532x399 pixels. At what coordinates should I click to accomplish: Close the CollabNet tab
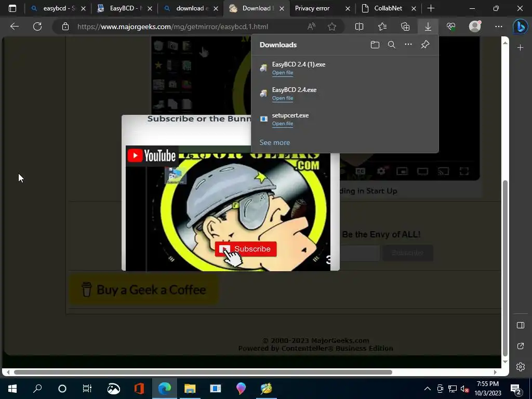[x=414, y=8]
